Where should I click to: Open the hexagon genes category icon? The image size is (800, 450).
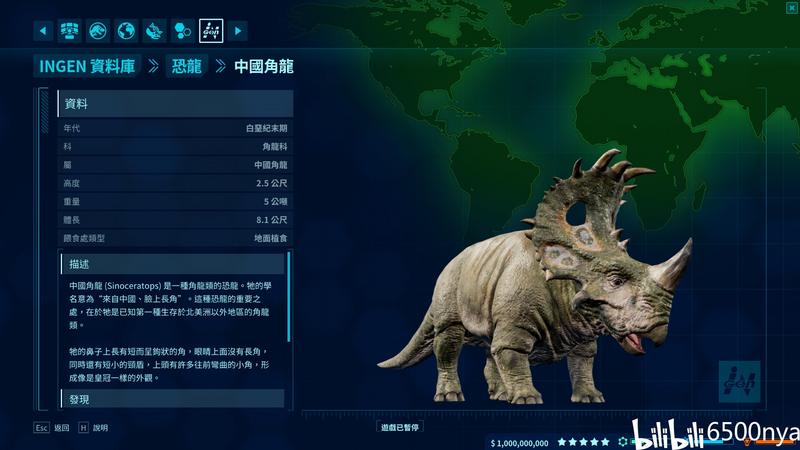tap(182, 31)
